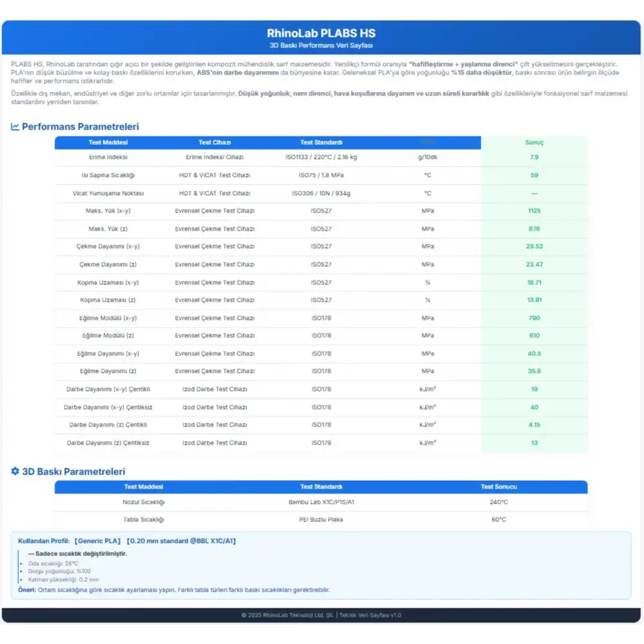Click the chart icon beside Performans Parametreleri
Screen dimensions: 644x644
15,127
